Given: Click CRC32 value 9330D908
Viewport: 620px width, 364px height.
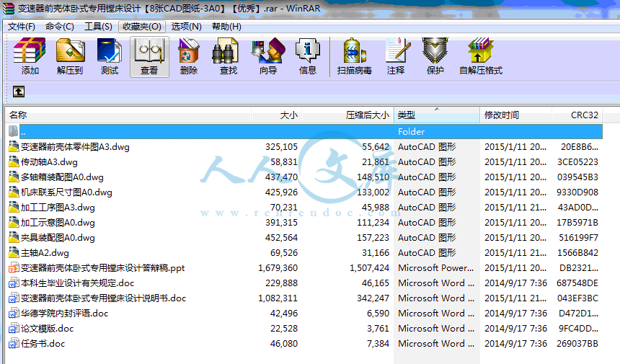Looking at the screenshot, I should (x=577, y=192).
